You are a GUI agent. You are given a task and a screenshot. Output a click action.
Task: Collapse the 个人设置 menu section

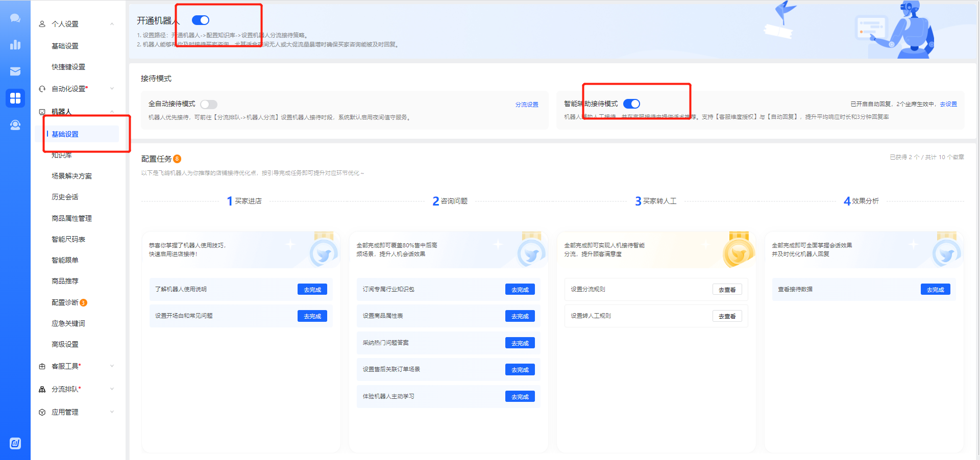pyautogui.click(x=112, y=24)
